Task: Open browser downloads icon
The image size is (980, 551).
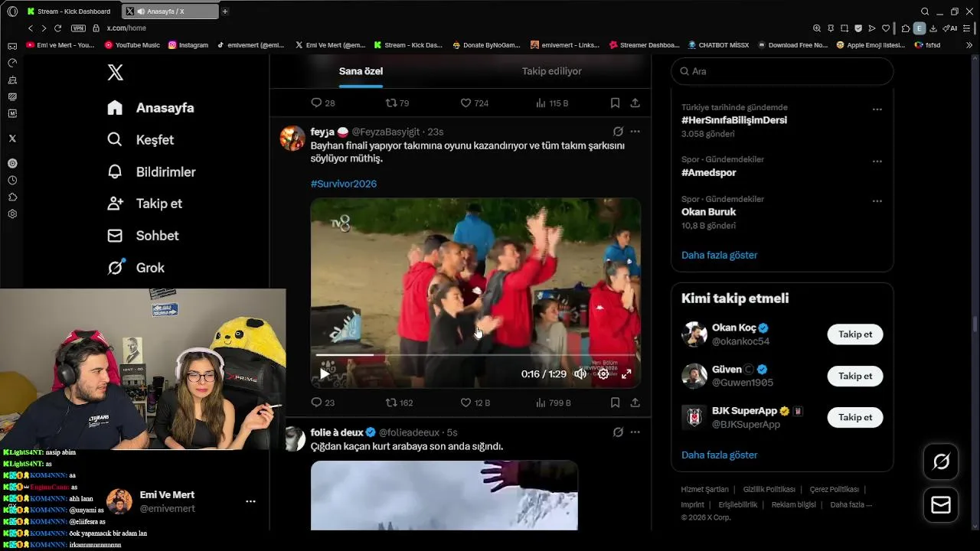Action: 933,28
